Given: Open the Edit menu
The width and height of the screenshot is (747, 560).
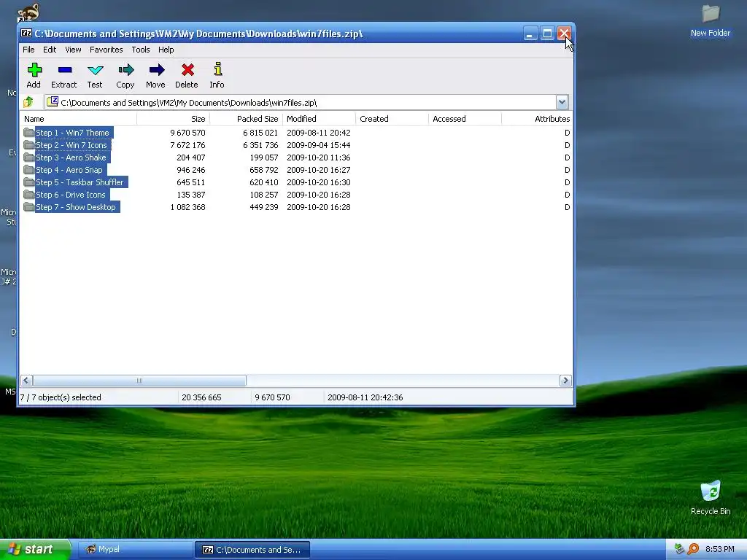Looking at the screenshot, I should (x=50, y=50).
